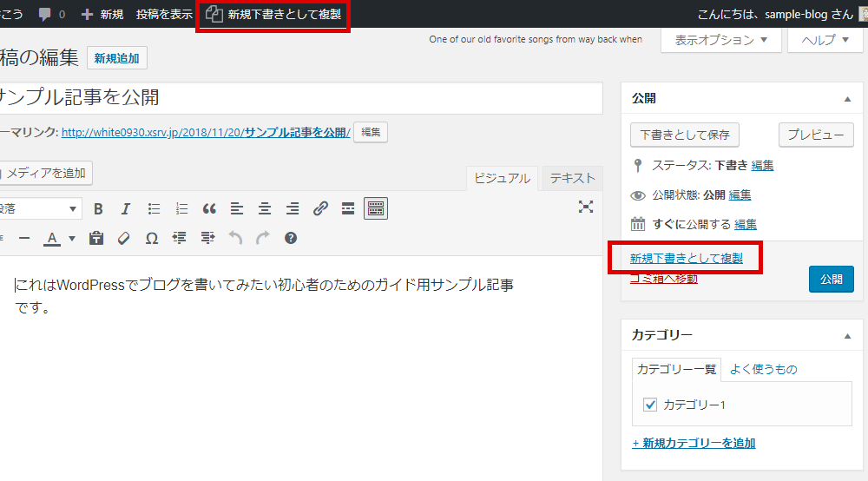Decrease paragraph indent
Screen dimensions: 868x481
coord(180,238)
